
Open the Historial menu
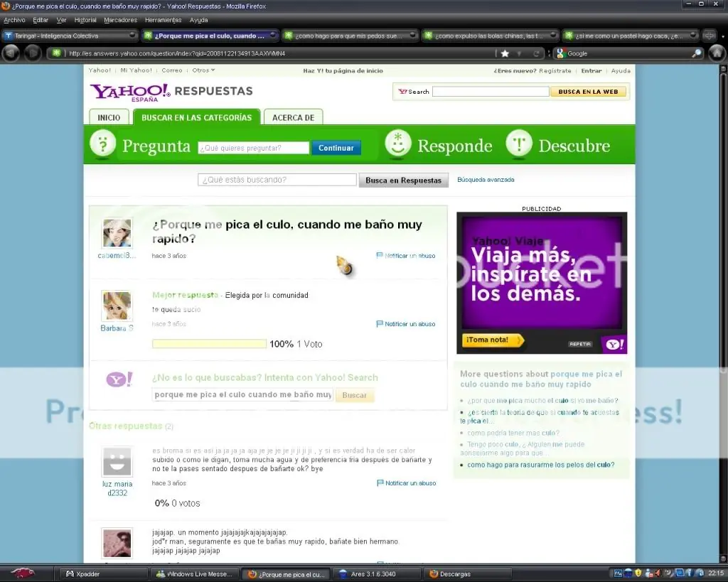[85, 20]
